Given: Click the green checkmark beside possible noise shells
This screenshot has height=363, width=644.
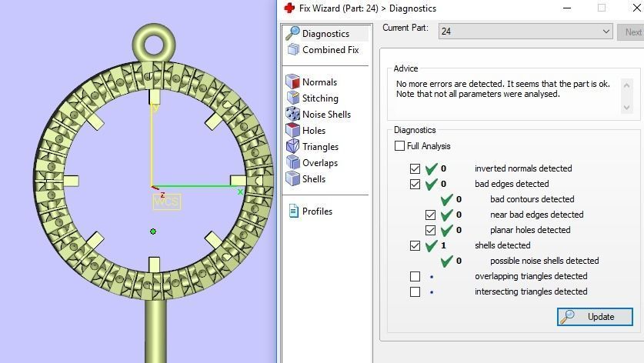Looking at the screenshot, I should pos(446,261).
